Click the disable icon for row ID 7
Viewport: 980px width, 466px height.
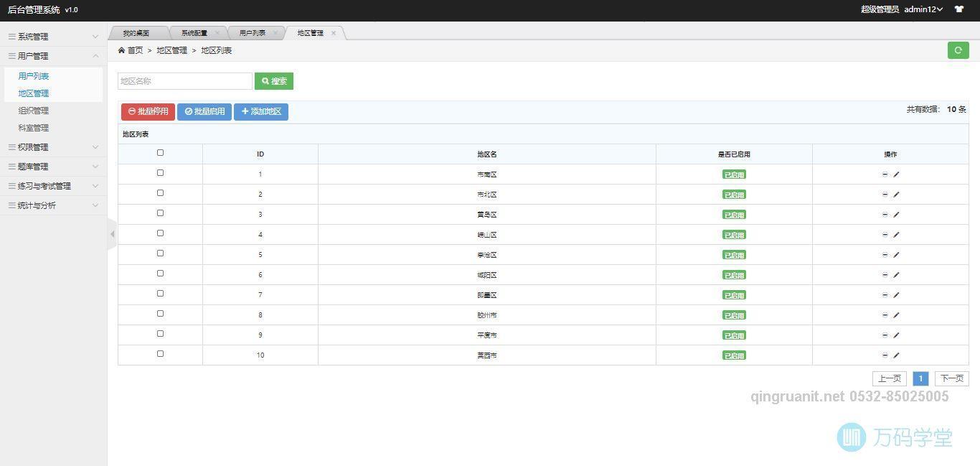click(885, 295)
